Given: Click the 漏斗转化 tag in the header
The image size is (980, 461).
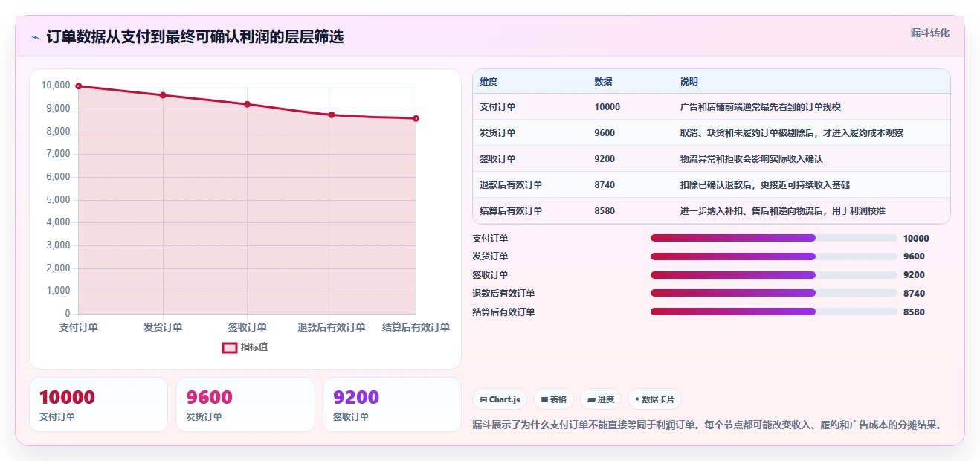Looking at the screenshot, I should pos(929,33).
